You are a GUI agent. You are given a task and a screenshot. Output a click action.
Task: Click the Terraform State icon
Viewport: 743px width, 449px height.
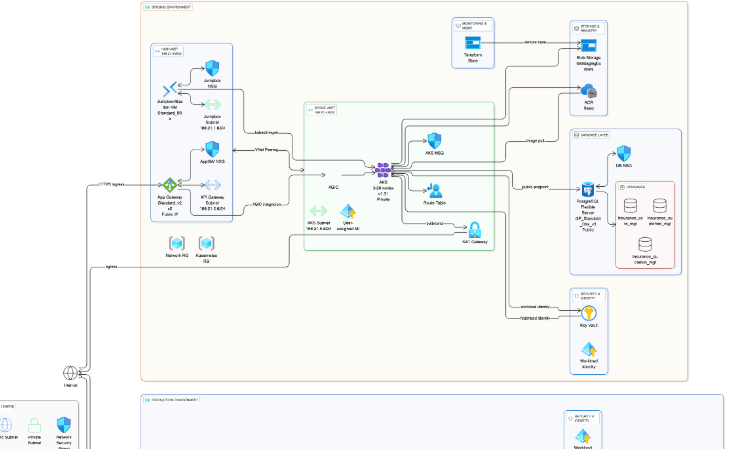click(x=473, y=44)
